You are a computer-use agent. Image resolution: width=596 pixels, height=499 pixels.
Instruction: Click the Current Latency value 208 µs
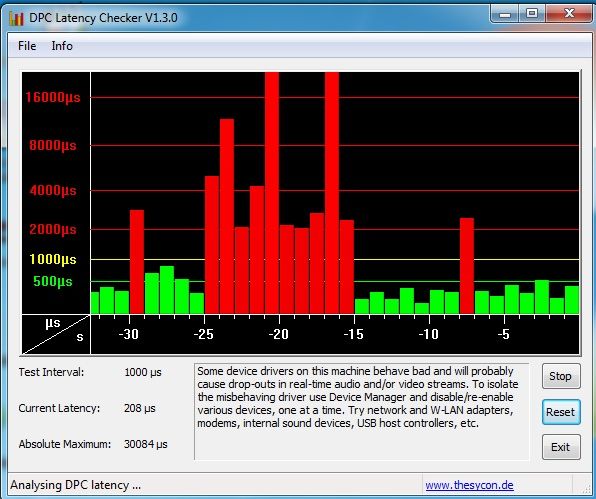click(x=140, y=409)
